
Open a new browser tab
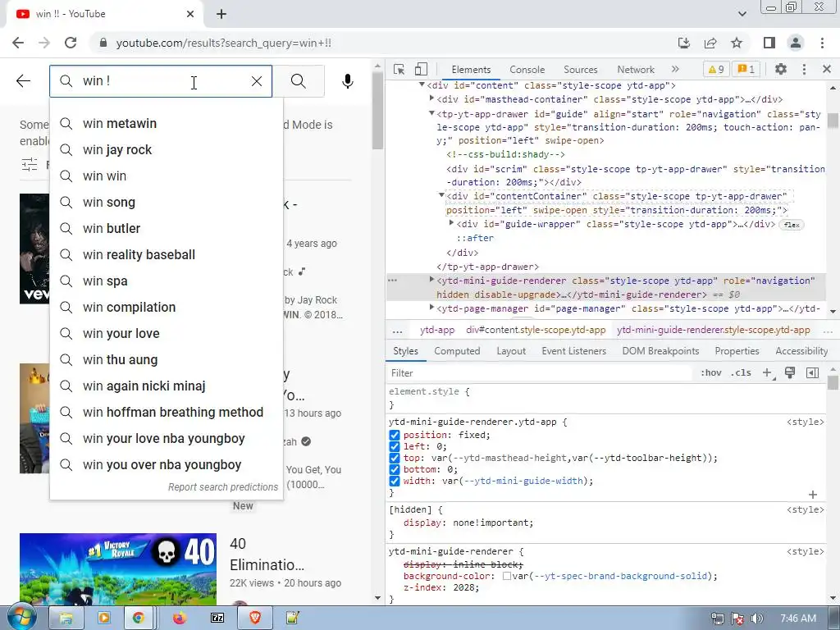(221, 15)
